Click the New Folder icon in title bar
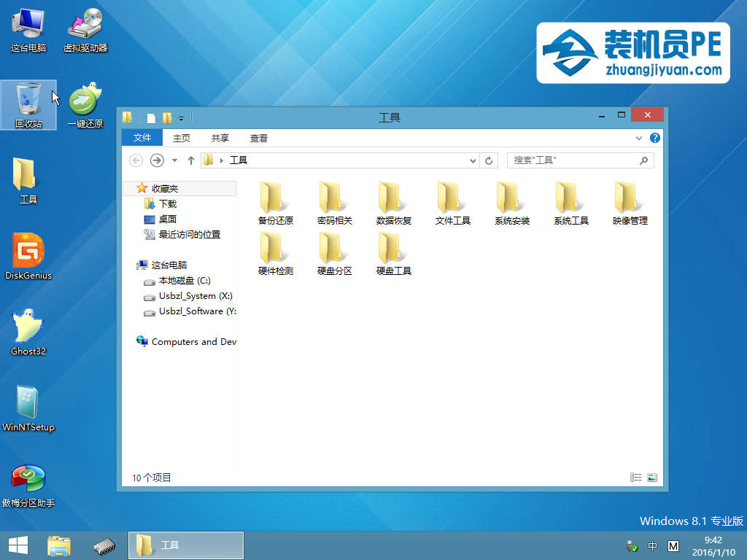 (x=167, y=117)
